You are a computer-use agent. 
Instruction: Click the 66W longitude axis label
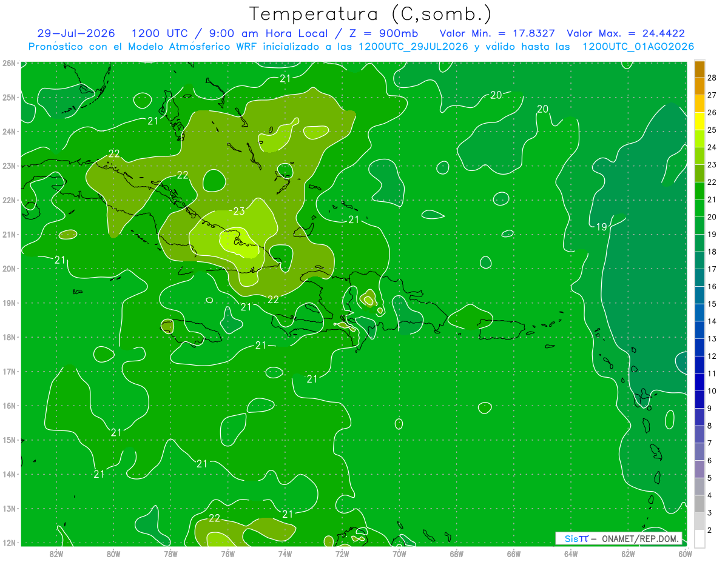[514, 554]
